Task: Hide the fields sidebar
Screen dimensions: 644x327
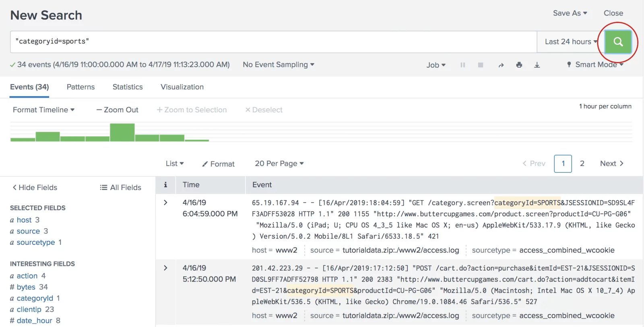Action: click(x=35, y=187)
